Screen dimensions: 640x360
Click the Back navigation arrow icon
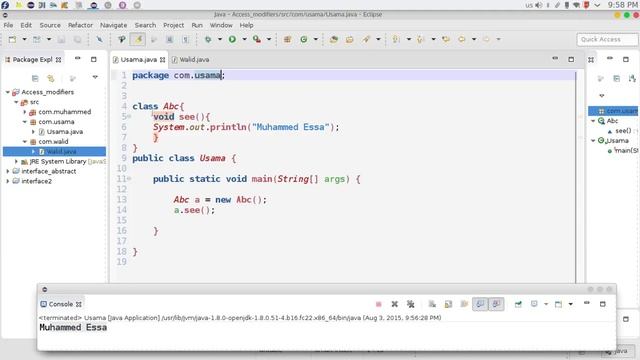[462, 39]
